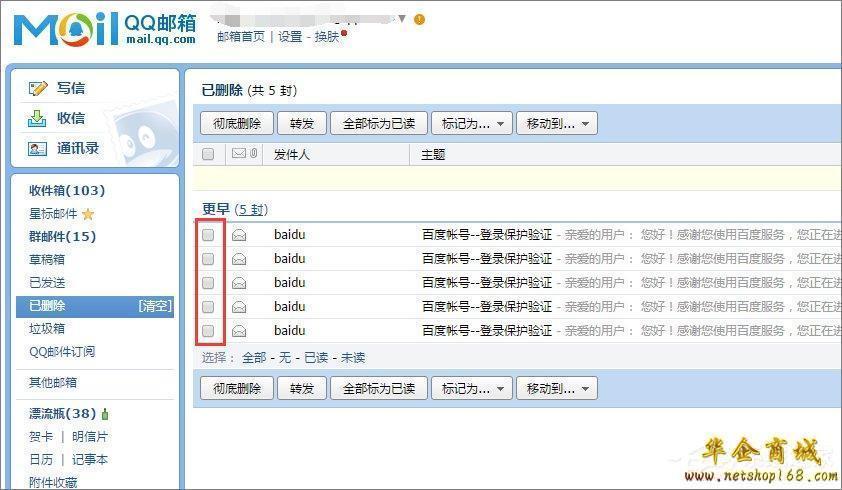Open 群邮件(15) folder

pos(62,236)
